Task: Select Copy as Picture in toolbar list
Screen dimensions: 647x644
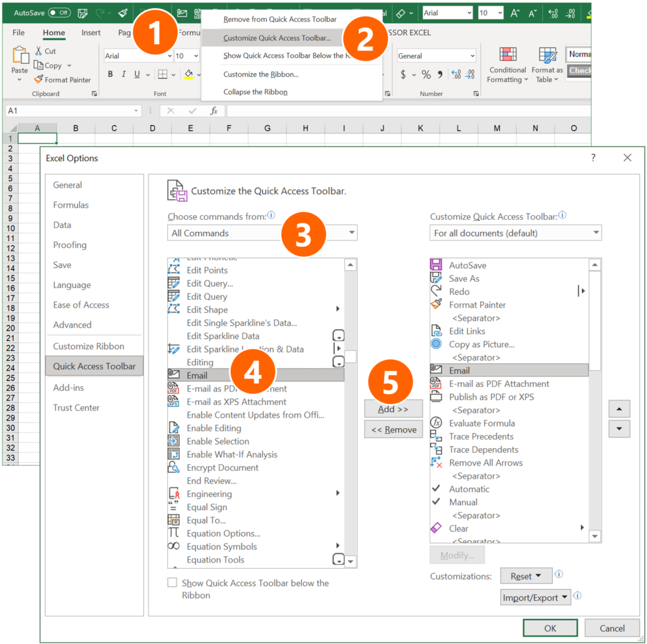Action: pyautogui.click(x=509, y=344)
